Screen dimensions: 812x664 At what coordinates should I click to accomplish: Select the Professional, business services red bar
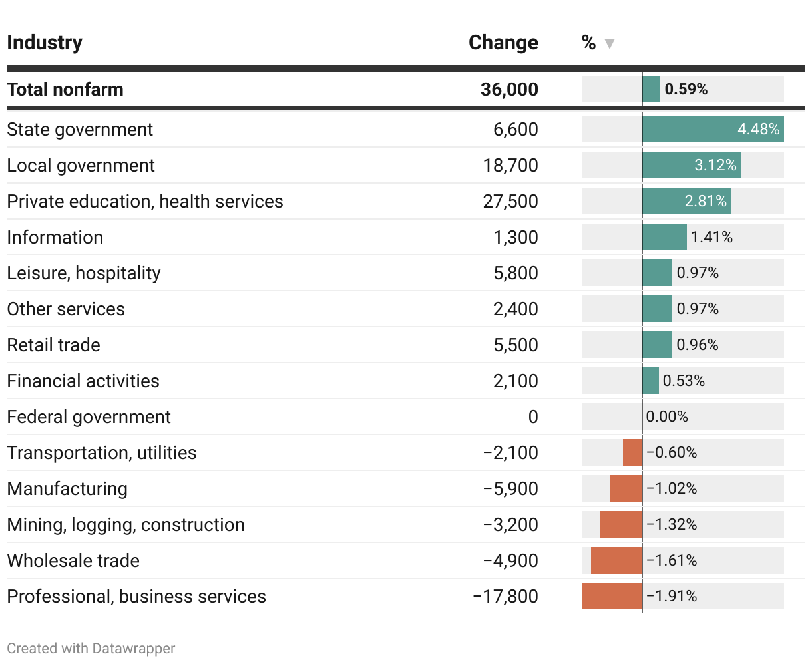[612, 596]
